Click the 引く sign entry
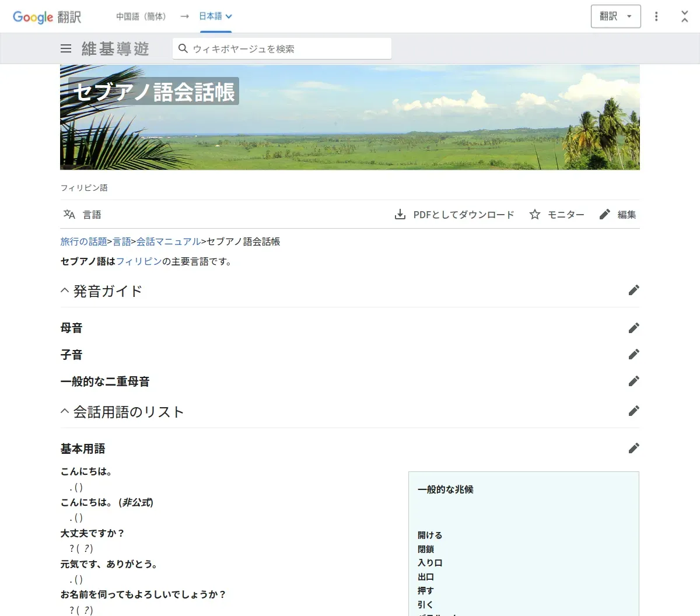Viewport: 700px width, 616px height. click(426, 605)
